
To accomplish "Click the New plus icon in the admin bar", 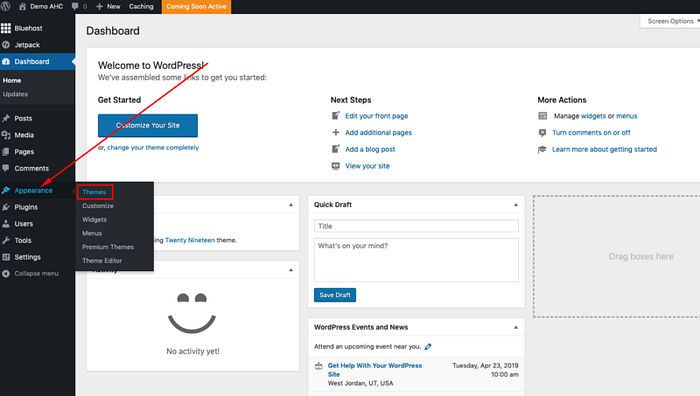I will (x=100, y=6).
